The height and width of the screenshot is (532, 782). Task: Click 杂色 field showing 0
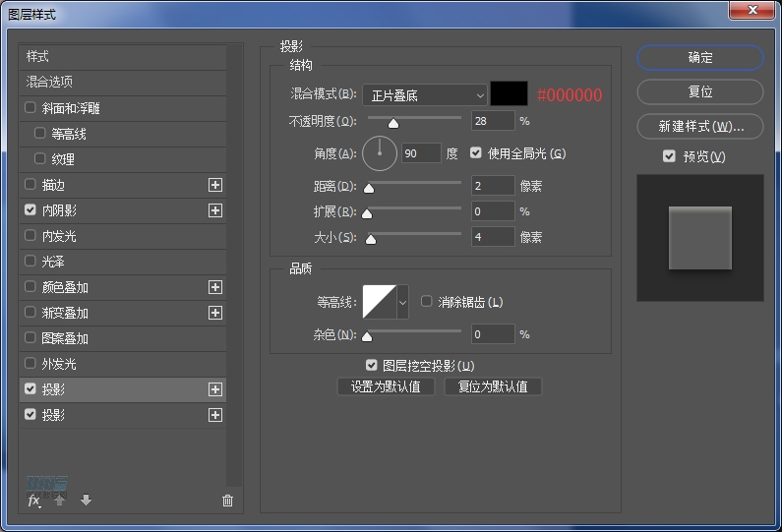click(x=493, y=334)
